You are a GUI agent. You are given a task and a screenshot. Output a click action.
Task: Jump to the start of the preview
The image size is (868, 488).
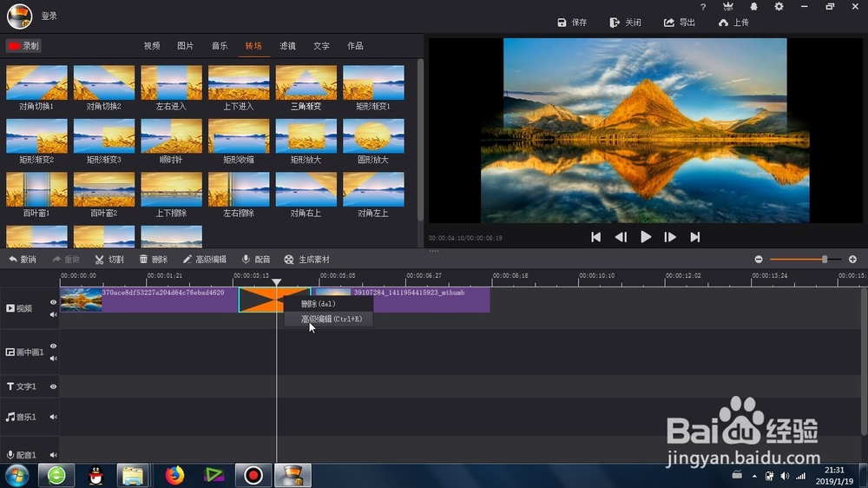[595, 237]
